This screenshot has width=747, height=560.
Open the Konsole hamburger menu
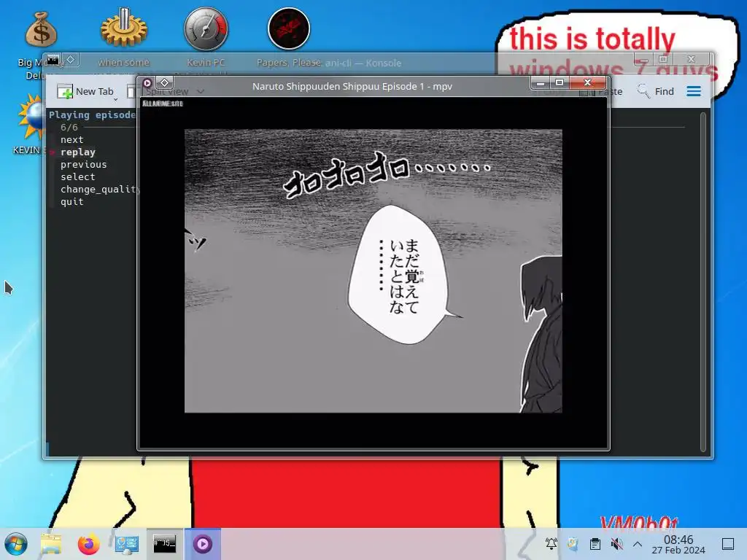[694, 91]
